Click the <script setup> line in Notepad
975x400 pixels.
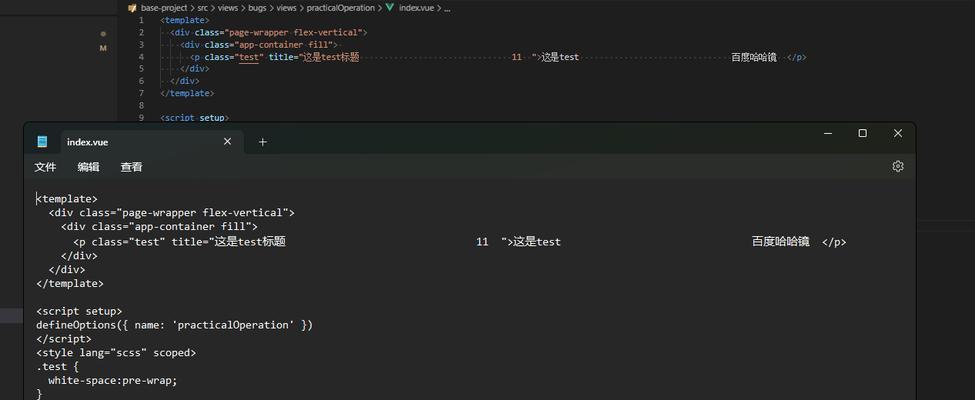click(x=79, y=311)
